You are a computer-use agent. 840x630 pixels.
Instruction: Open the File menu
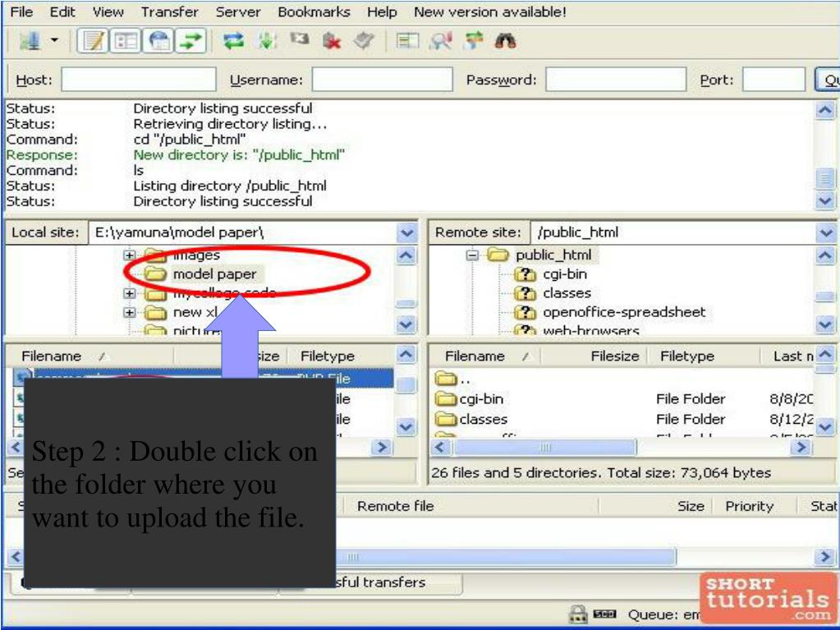[21, 11]
